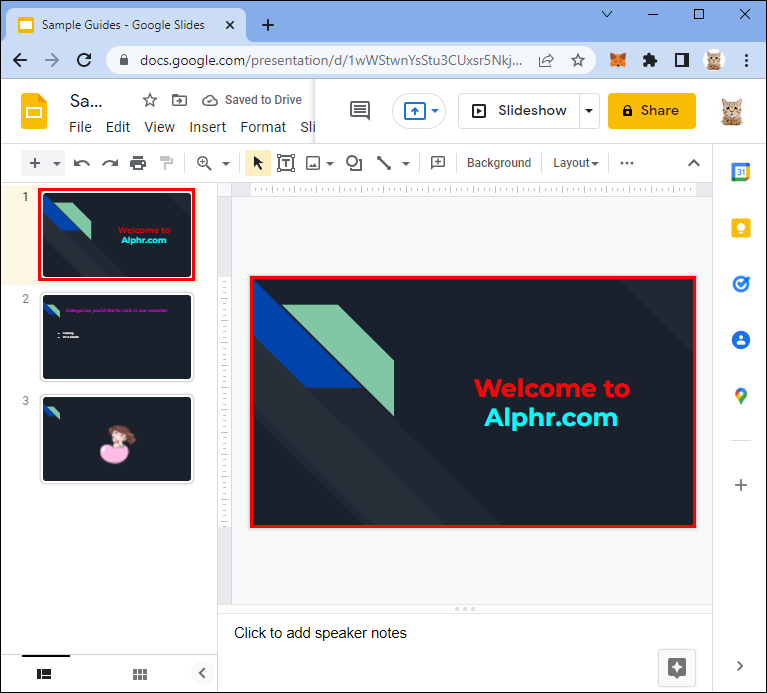Open the File menu
Image resolution: width=767 pixels, height=693 pixels.
click(80, 127)
